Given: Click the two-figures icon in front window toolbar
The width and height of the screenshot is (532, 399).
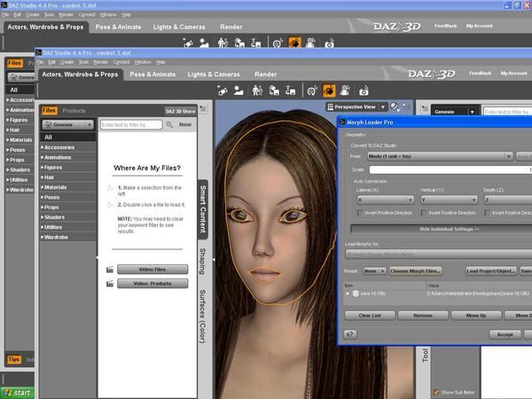Looking at the screenshot, I should point(257,91).
